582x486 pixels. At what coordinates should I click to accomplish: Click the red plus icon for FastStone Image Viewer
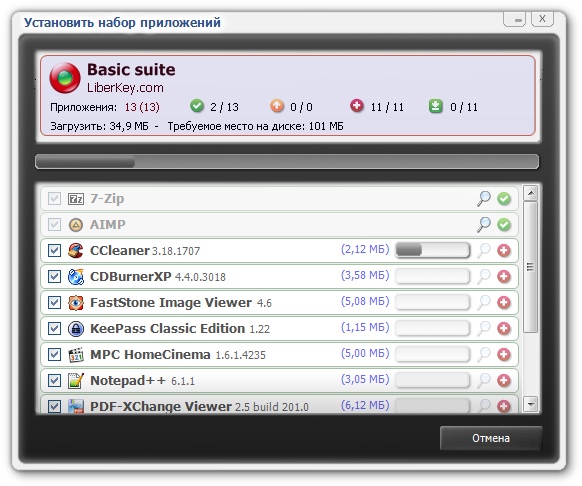pyautogui.click(x=504, y=303)
